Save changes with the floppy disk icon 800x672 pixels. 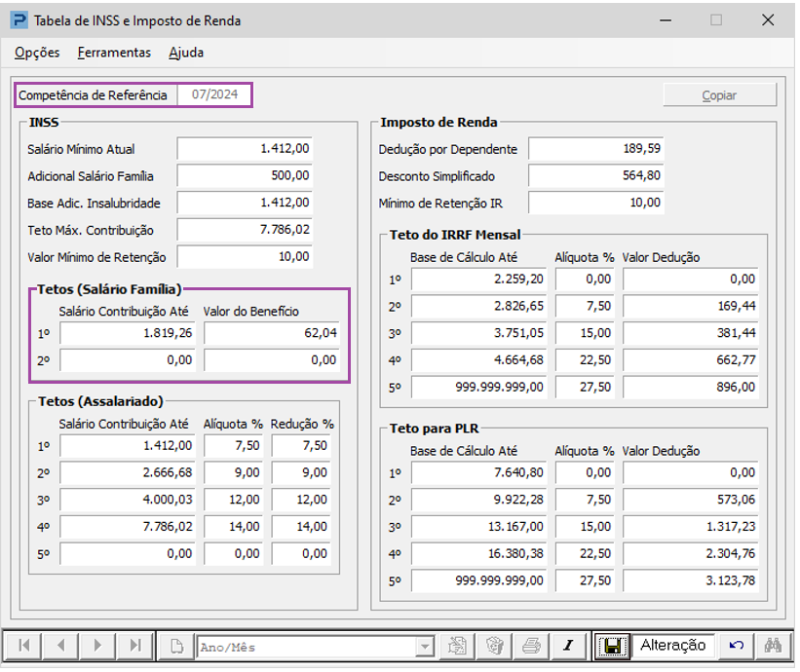click(612, 646)
